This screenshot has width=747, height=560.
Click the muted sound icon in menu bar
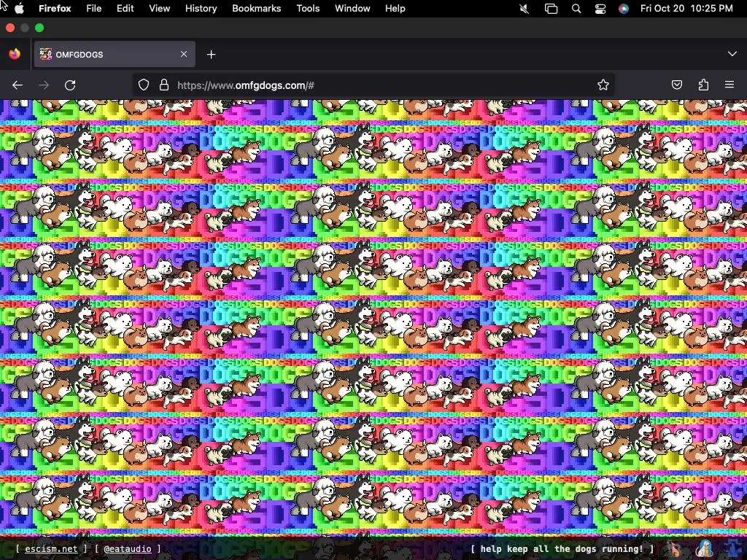[x=524, y=9]
